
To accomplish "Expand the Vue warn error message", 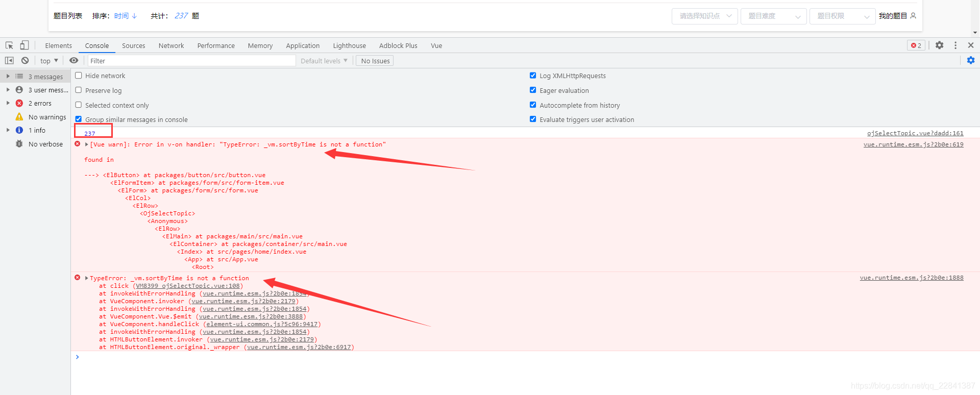I will coord(86,144).
